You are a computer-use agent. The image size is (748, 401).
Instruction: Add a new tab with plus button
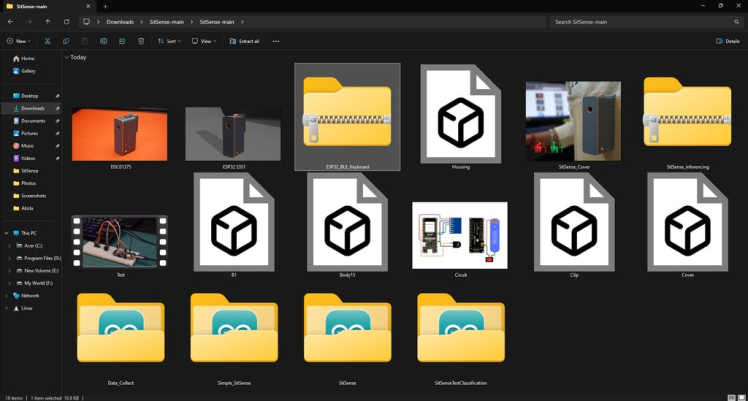(x=105, y=6)
